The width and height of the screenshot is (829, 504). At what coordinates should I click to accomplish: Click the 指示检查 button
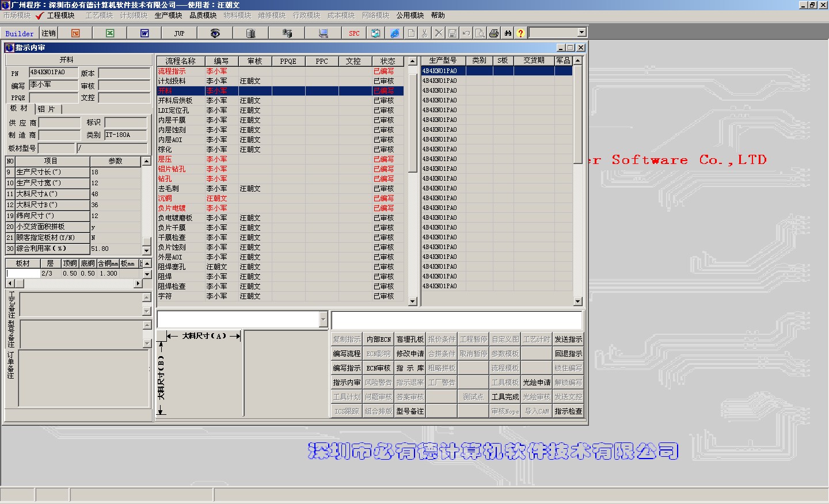coord(568,411)
